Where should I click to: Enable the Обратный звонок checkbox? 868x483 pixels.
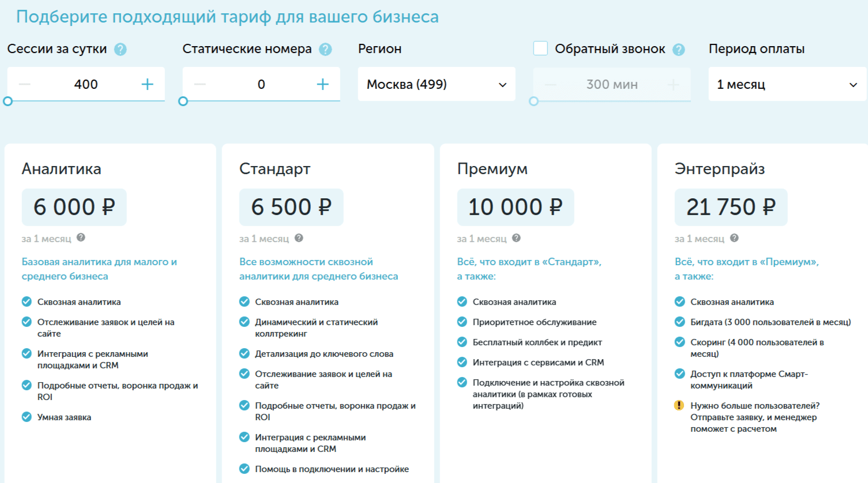[x=540, y=49]
